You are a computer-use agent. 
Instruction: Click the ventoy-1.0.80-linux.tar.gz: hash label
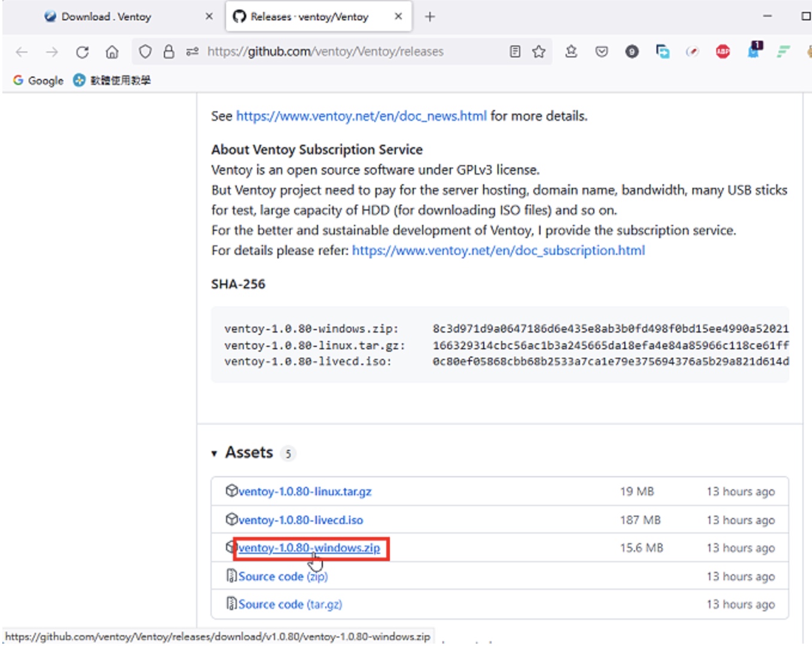pos(315,346)
